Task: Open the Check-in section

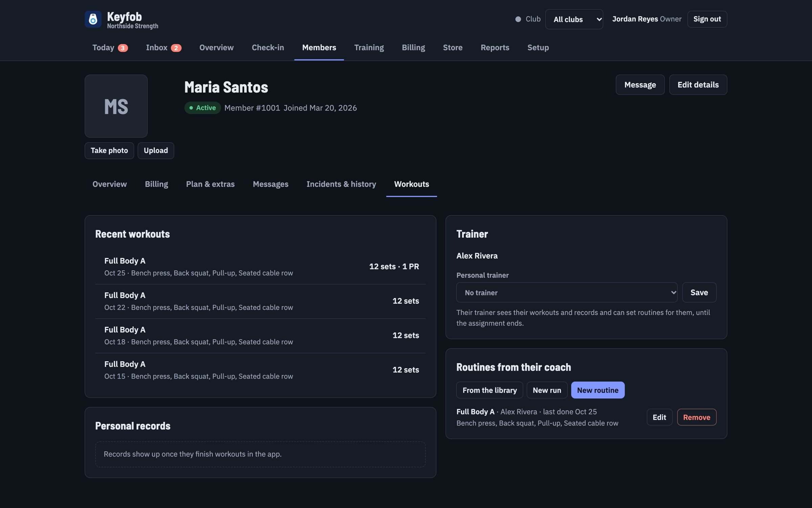Action: [x=268, y=47]
